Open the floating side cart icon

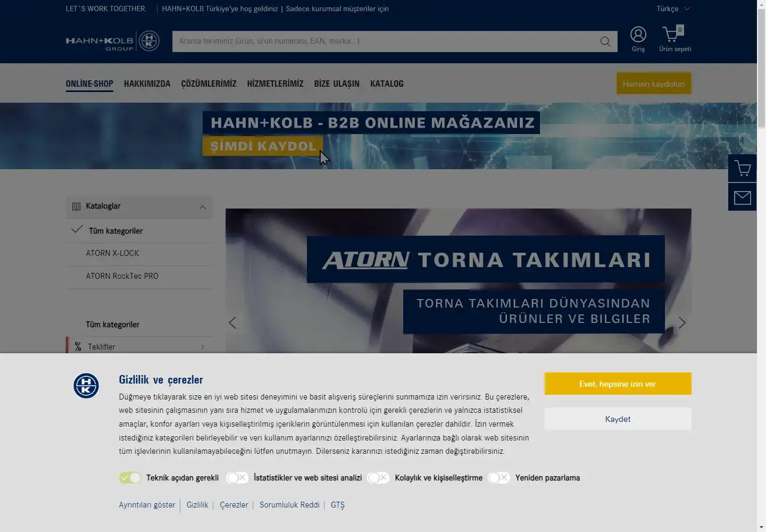[742, 169]
